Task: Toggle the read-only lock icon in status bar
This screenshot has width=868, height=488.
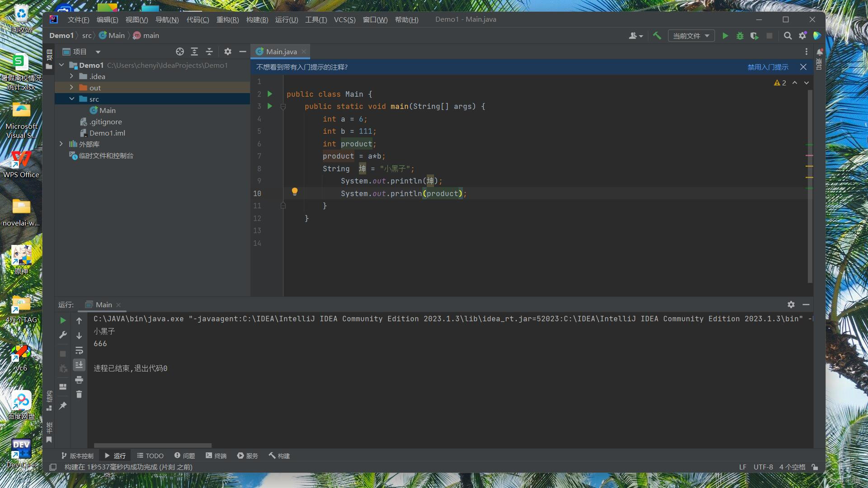Action: [815, 467]
